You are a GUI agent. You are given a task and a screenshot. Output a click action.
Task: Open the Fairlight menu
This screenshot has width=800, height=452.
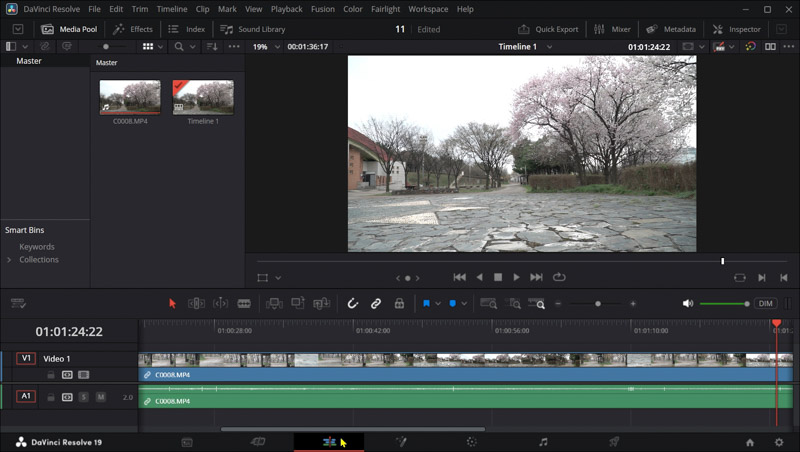pyautogui.click(x=386, y=9)
